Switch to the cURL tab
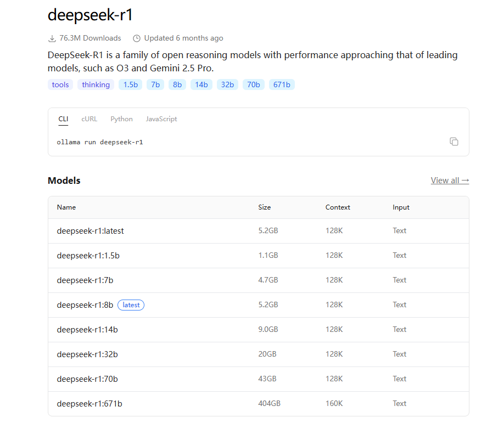This screenshot has width=504, height=440. click(89, 119)
